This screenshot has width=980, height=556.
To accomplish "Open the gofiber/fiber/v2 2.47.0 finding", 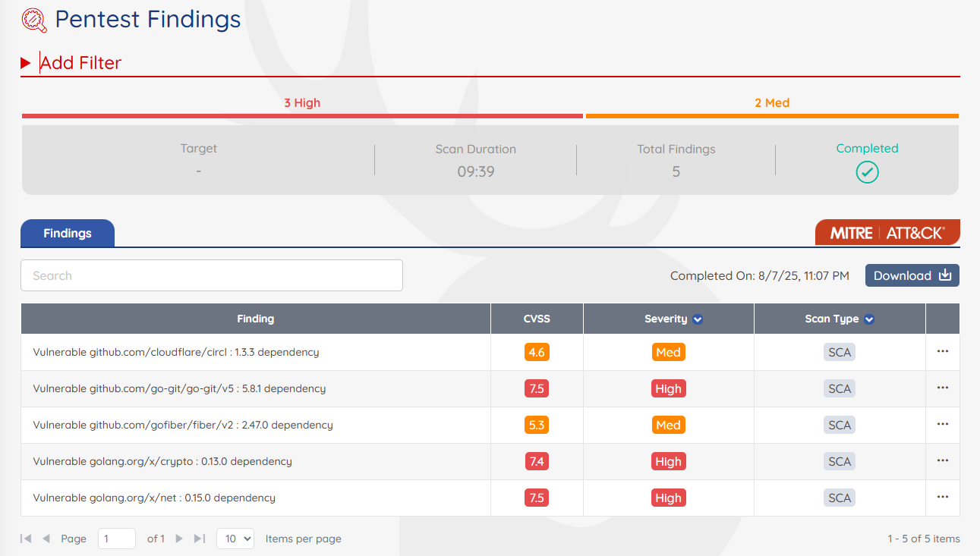I will (x=183, y=425).
